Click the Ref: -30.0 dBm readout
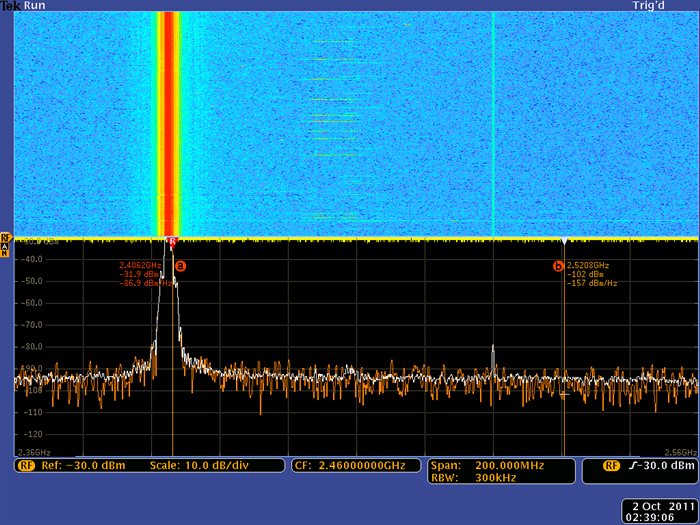 pos(83,466)
